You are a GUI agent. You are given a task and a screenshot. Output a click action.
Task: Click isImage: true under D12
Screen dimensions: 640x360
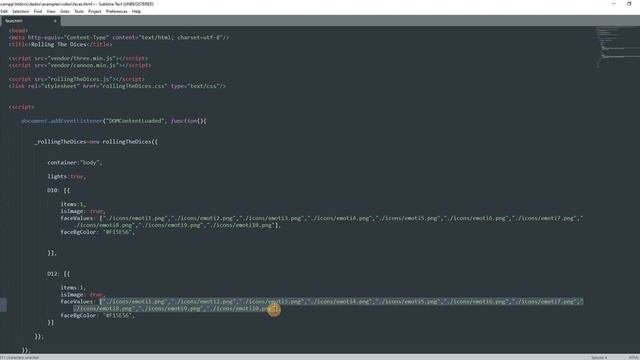[83, 294]
